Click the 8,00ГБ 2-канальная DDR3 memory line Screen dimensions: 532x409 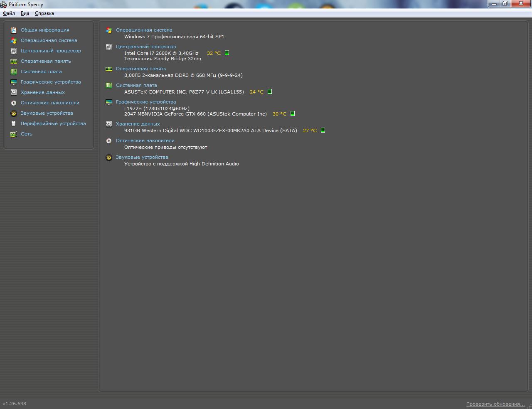(x=183, y=75)
